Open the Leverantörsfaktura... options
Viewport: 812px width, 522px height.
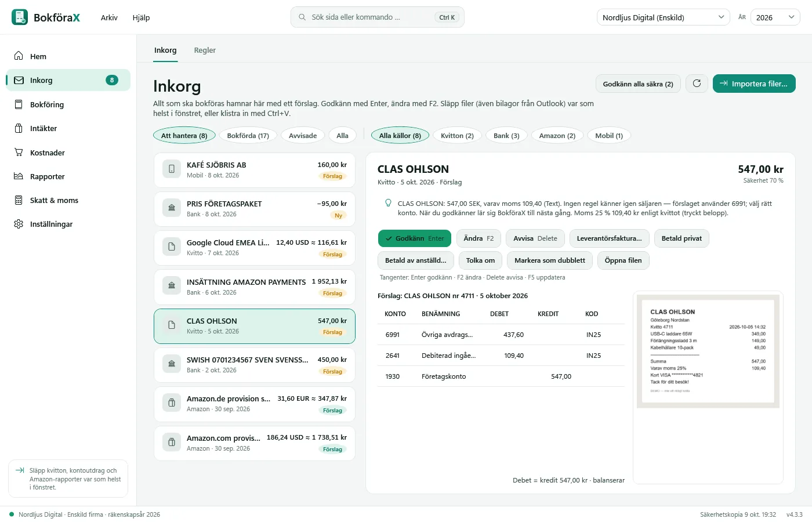[x=609, y=238]
